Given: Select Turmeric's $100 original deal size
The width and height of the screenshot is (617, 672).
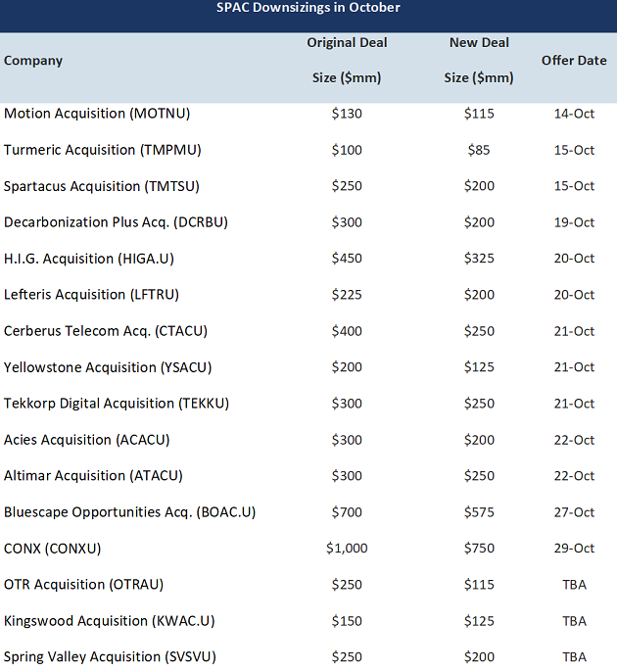Looking at the screenshot, I should point(347,150).
